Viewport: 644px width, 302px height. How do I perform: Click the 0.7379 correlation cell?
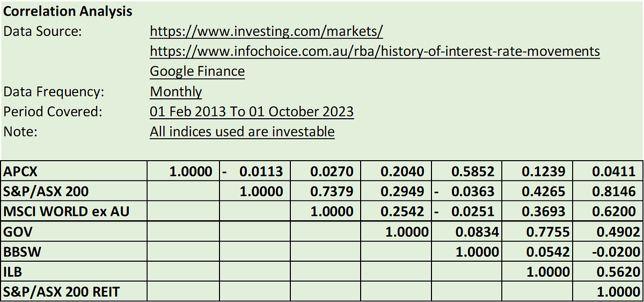[325, 192]
